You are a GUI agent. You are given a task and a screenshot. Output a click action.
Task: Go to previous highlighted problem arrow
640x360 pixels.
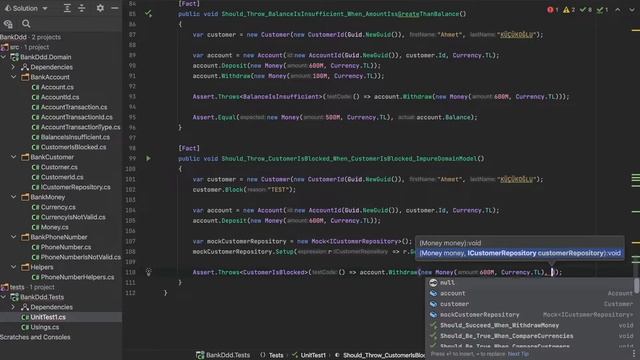pyautogui.click(x=618, y=9)
